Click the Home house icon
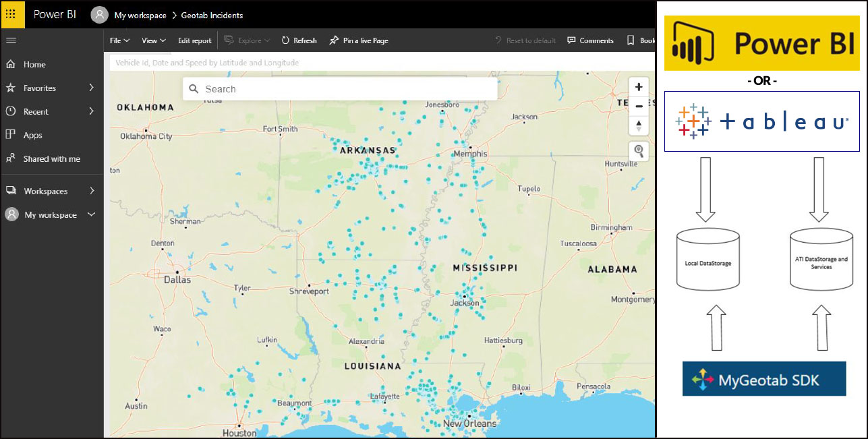 click(11, 65)
